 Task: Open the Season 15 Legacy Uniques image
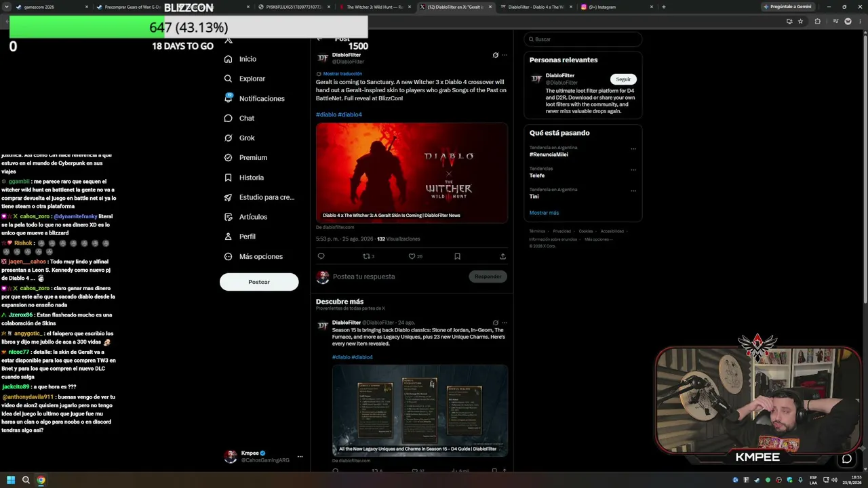(420, 410)
